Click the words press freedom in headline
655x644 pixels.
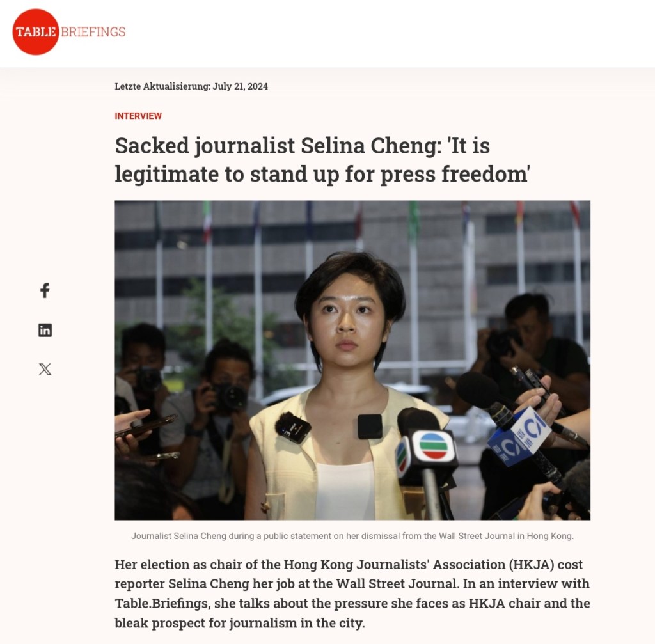tap(454, 174)
